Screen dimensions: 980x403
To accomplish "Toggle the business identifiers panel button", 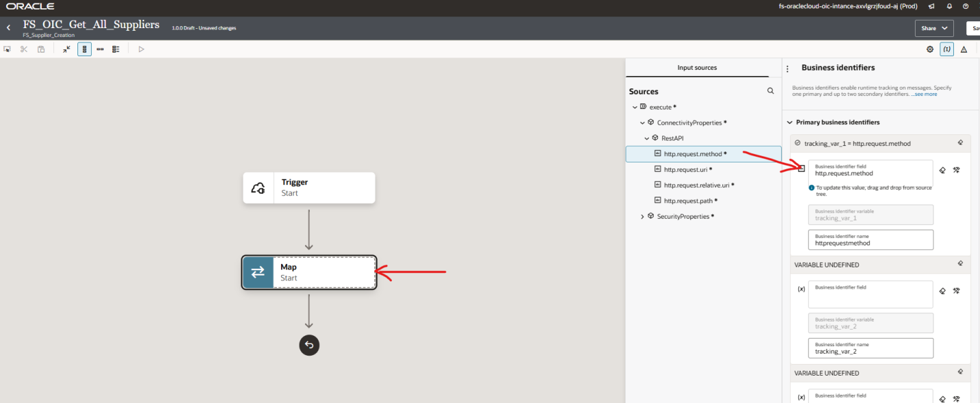I will coord(946,49).
